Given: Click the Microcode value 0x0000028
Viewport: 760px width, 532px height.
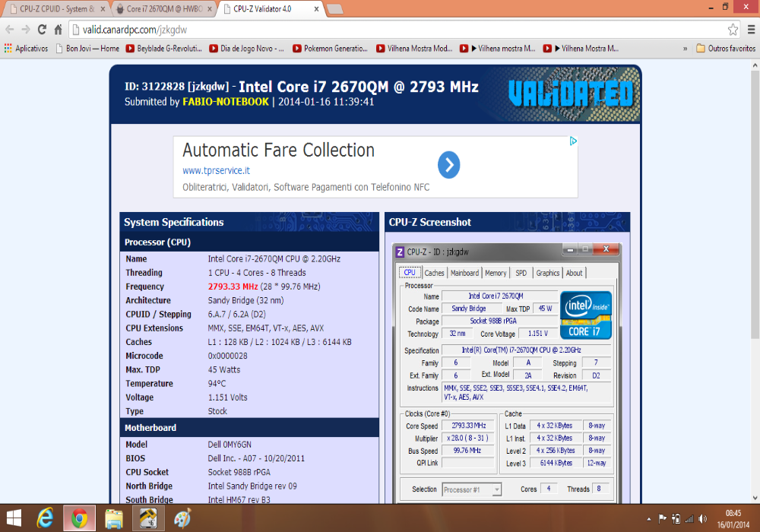Looking at the screenshot, I should click(x=227, y=356).
